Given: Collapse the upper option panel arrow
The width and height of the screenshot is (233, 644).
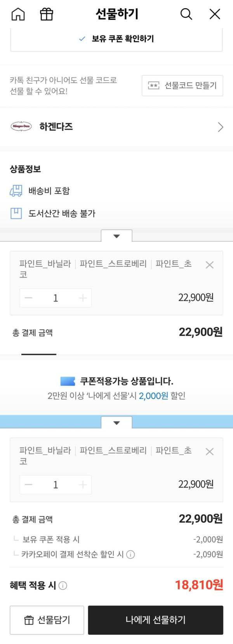Looking at the screenshot, I should (116, 236).
